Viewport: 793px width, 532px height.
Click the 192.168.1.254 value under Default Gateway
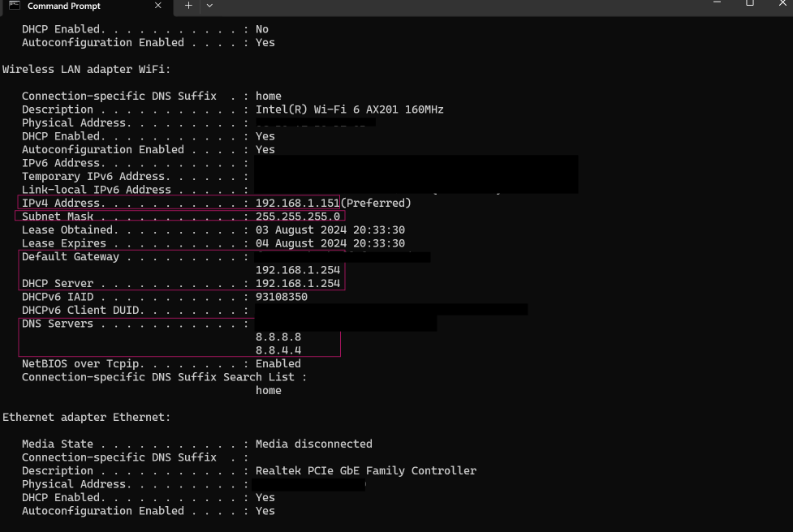pyautogui.click(x=297, y=270)
